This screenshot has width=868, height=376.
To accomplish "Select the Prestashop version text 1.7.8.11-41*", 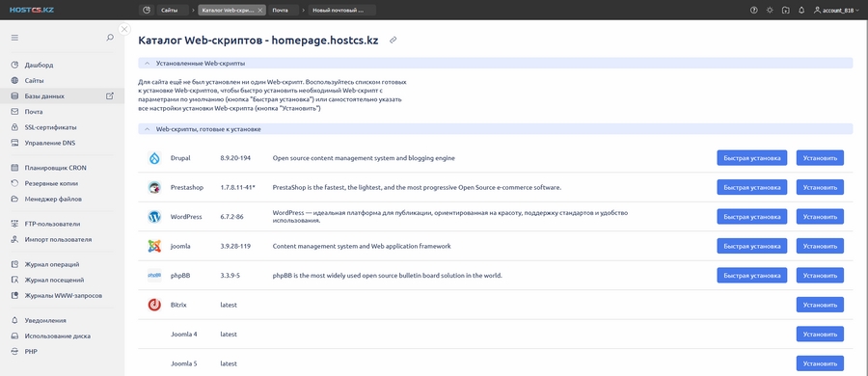I will 237,187.
